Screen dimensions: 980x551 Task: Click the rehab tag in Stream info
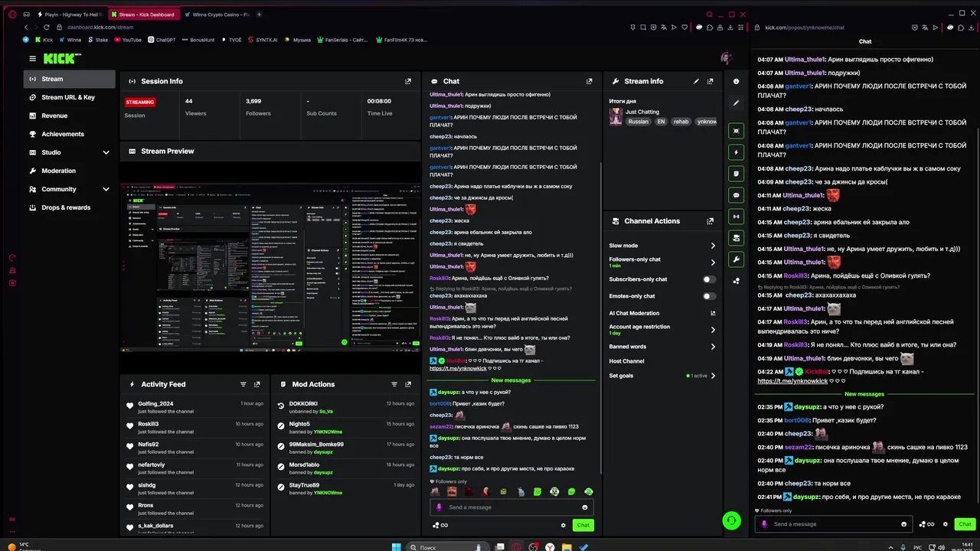(x=681, y=122)
